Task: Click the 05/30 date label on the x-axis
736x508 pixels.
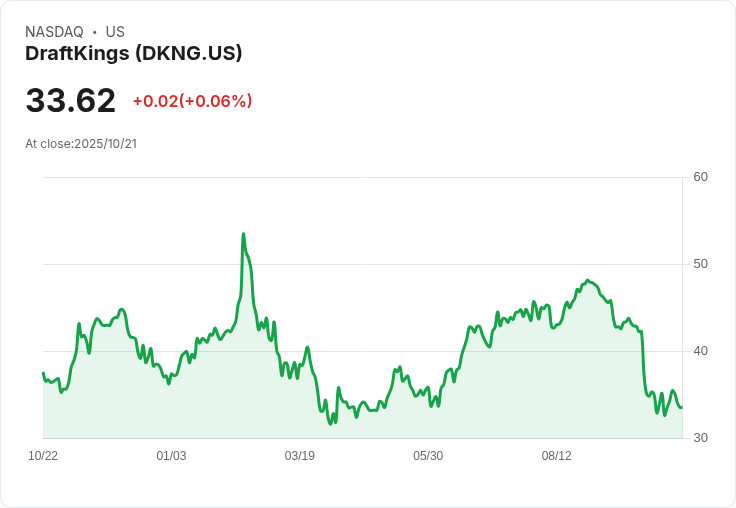Action: (428, 456)
